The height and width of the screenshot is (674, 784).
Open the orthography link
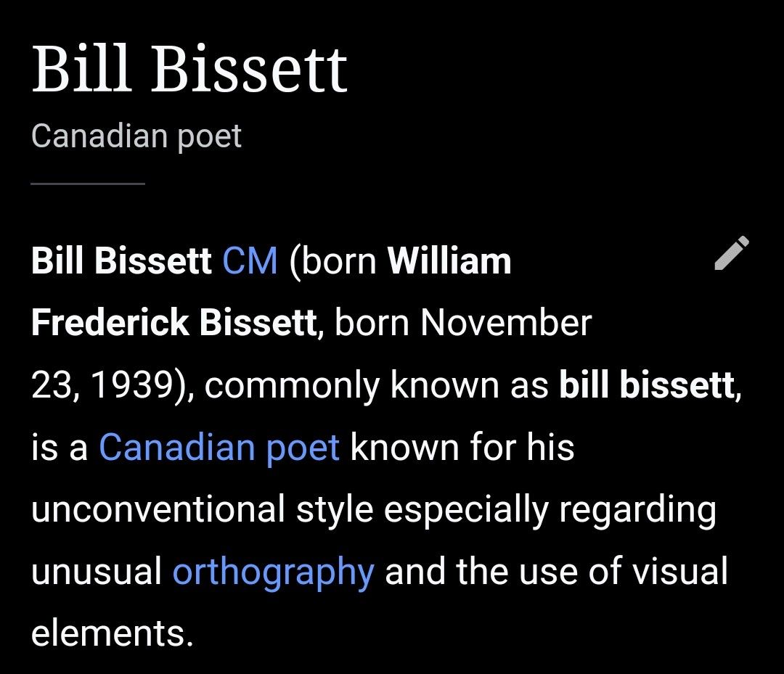pos(274,571)
